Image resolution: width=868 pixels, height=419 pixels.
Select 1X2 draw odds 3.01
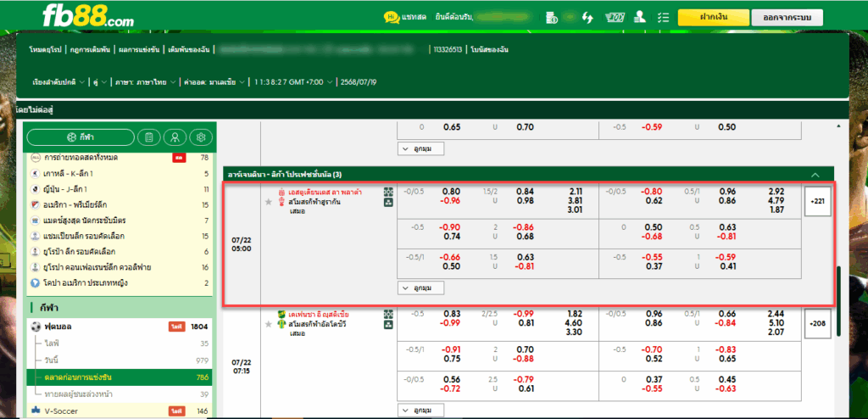click(576, 209)
